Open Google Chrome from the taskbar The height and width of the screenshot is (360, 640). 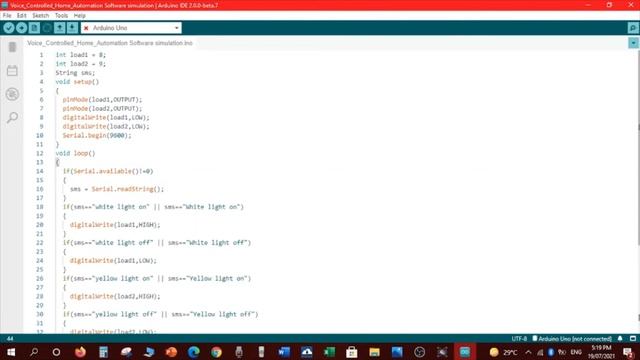tap(216, 352)
